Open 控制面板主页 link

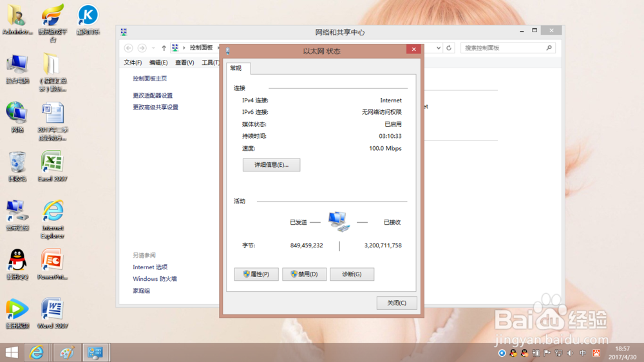[150, 79]
